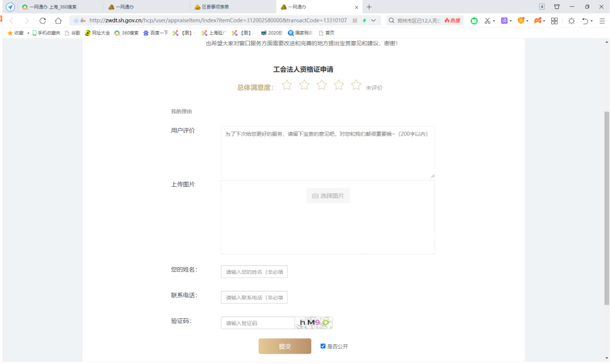Toggle the sun brightness mode icon

click(x=571, y=21)
